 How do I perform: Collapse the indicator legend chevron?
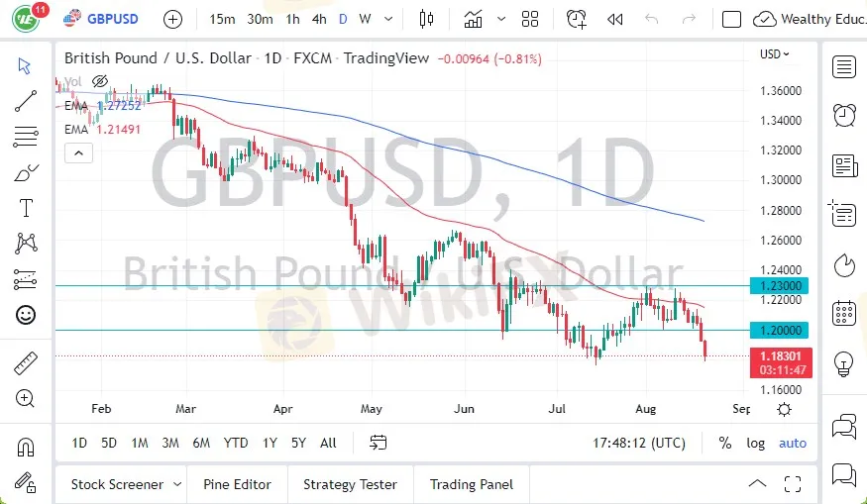(77, 152)
